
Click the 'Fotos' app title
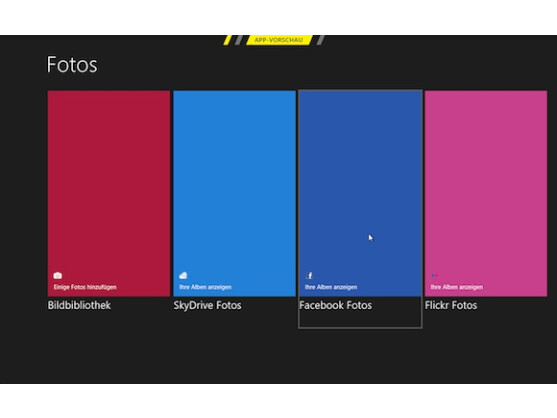click(72, 65)
